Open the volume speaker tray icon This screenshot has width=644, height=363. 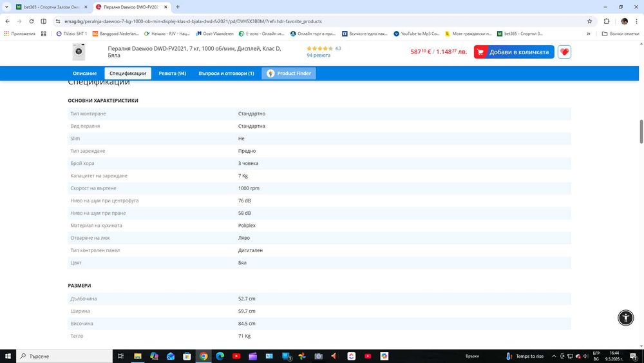point(585,356)
